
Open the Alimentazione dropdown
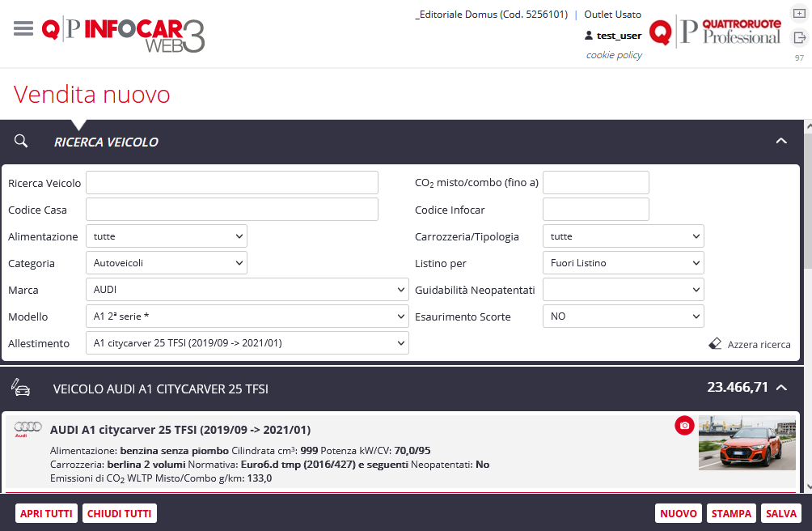click(166, 236)
